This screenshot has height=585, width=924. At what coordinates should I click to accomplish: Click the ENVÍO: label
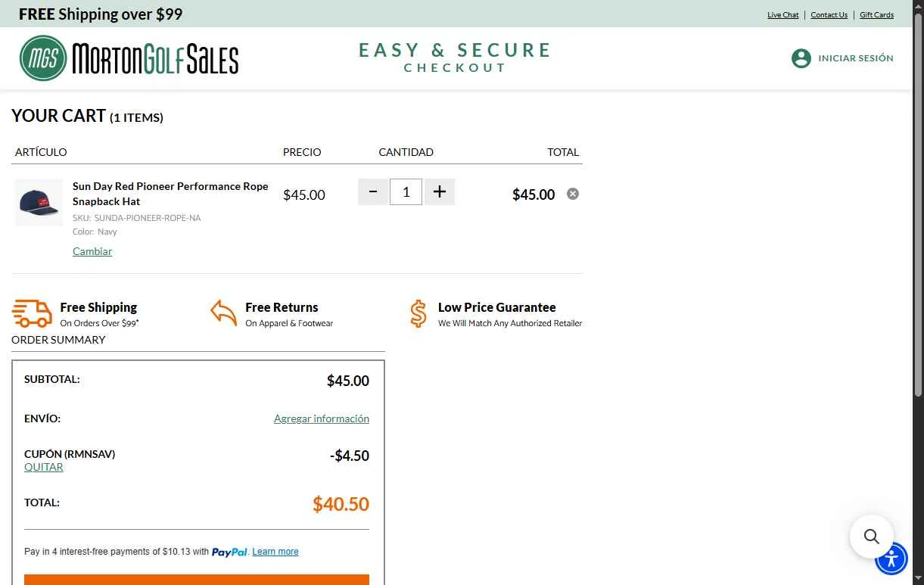42,419
